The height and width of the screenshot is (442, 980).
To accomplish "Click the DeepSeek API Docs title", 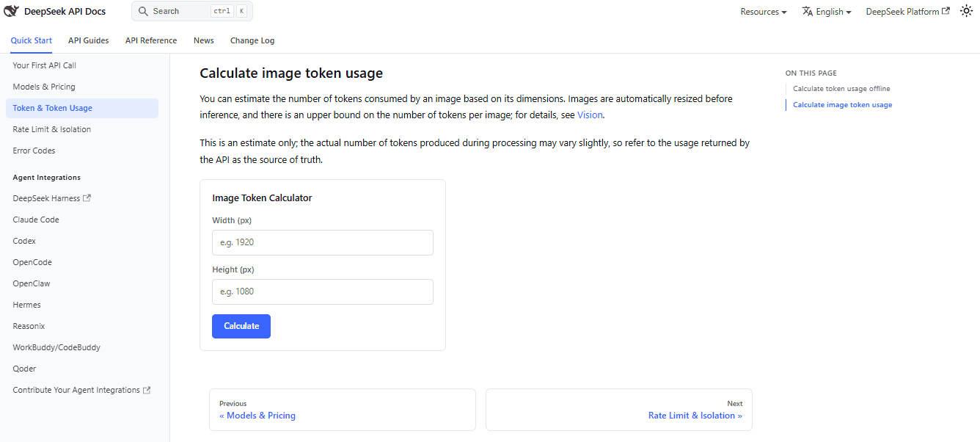I will click(65, 11).
